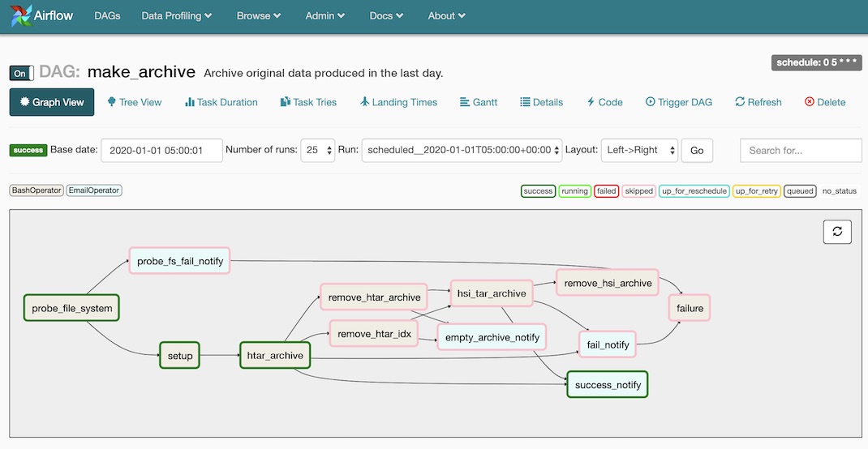Open the Tree View tab
This screenshot has width=868, height=449.
pos(134,102)
